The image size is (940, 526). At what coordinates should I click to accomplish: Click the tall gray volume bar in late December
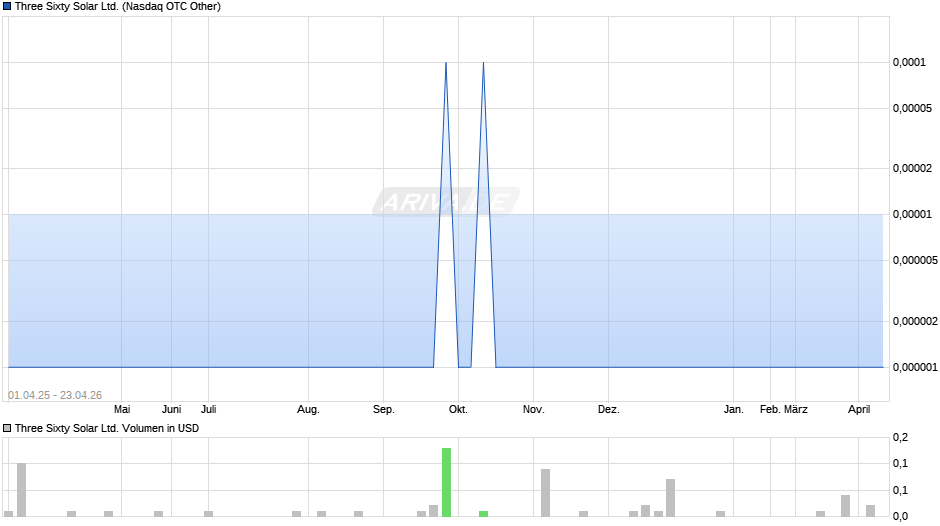click(670, 498)
